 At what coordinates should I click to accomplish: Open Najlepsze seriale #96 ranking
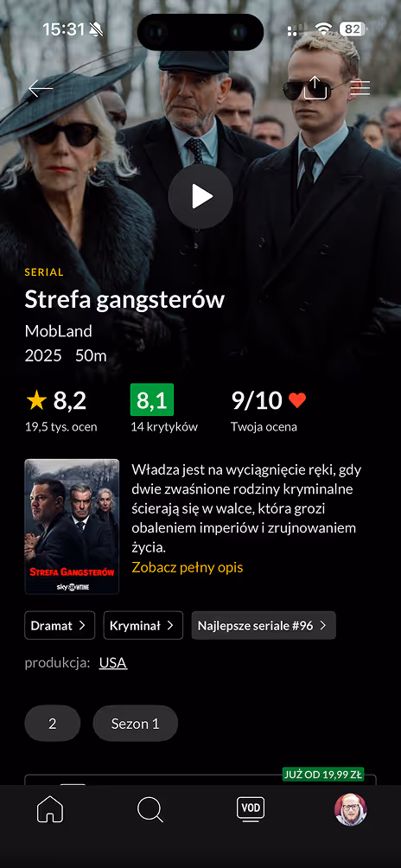pyautogui.click(x=264, y=626)
